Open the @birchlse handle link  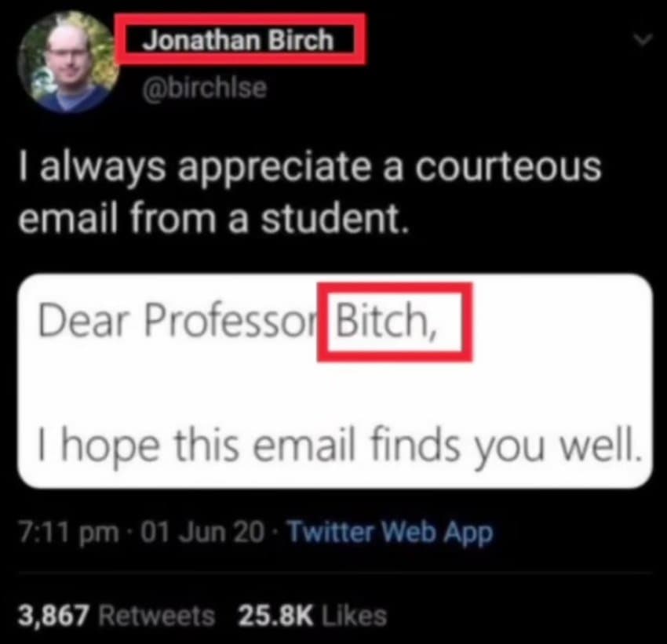[x=205, y=88]
